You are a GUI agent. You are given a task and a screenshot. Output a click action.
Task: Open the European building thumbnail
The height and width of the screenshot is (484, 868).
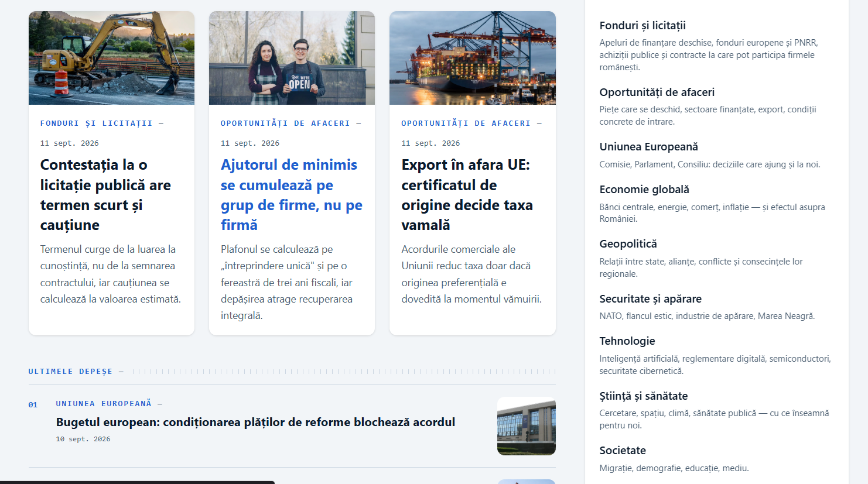click(x=527, y=426)
